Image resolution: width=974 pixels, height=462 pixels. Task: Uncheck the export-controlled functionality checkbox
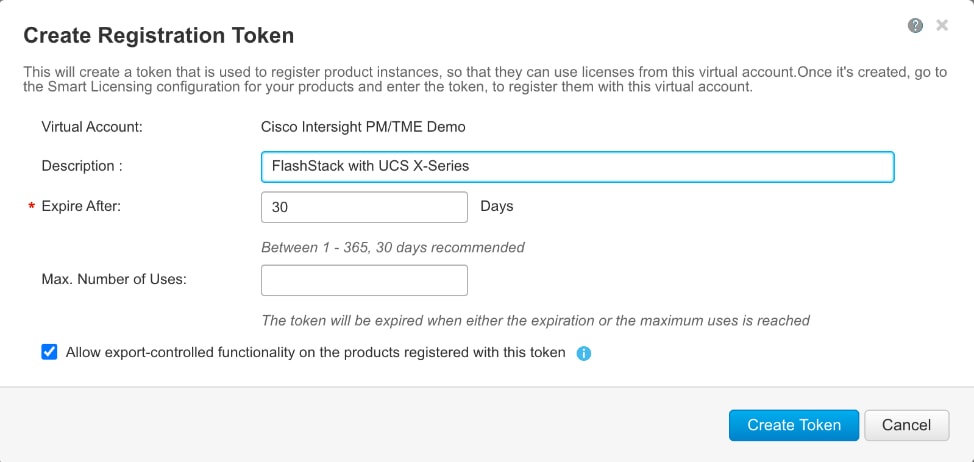coord(49,353)
